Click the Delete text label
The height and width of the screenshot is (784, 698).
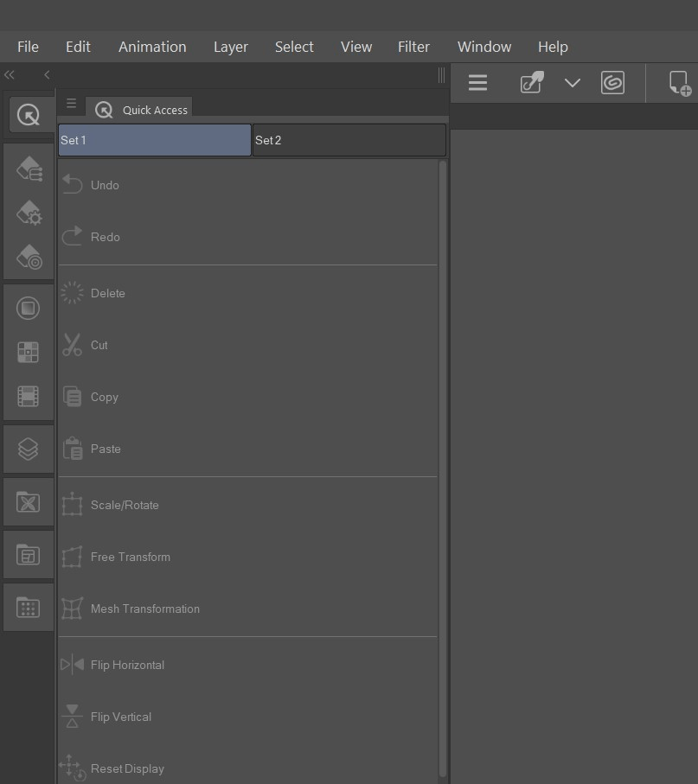coord(107,294)
